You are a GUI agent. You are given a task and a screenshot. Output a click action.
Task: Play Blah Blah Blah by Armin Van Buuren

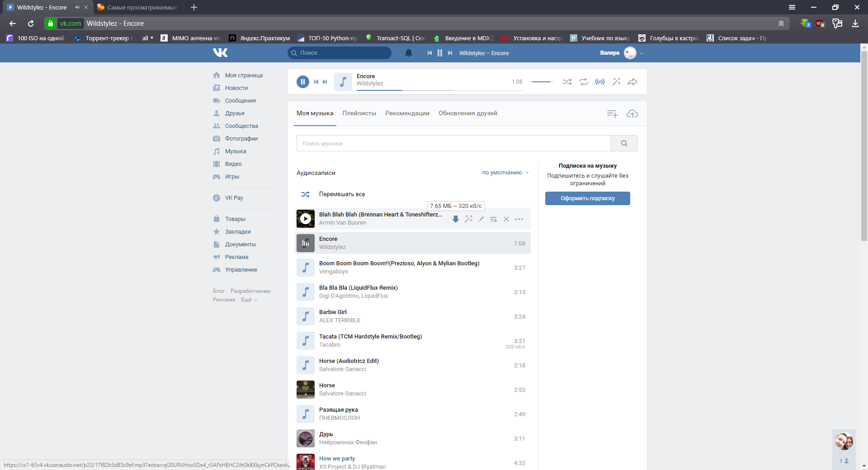click(x=306, y=219)
